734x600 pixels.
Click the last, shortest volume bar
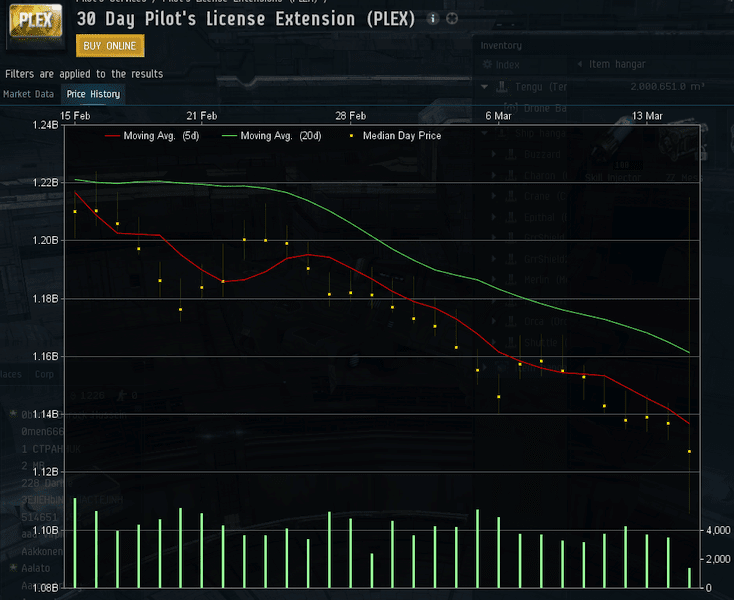click(x=690, y=578)
